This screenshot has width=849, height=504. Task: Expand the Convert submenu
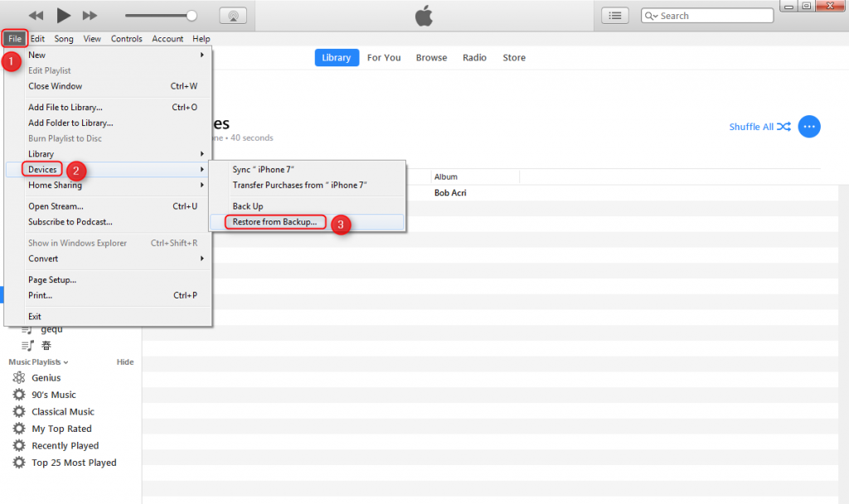116,259
